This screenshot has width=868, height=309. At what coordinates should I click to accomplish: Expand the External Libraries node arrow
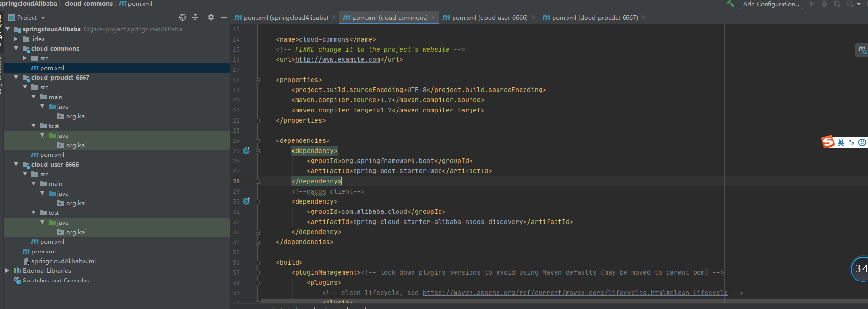(x=7, y=270)
